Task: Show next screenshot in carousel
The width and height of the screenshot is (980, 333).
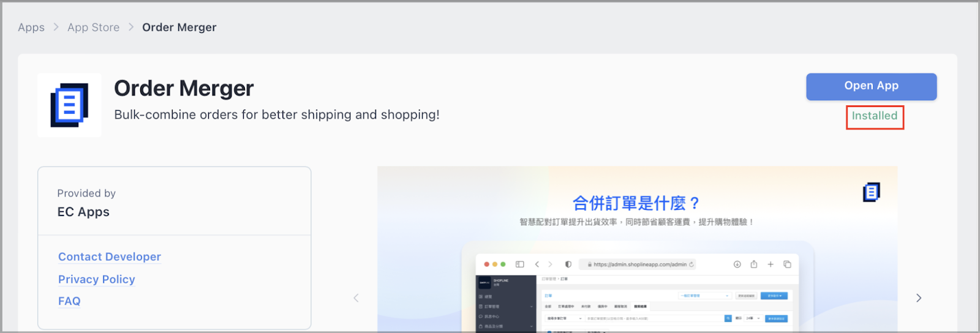Action: [x=918, y=298]
